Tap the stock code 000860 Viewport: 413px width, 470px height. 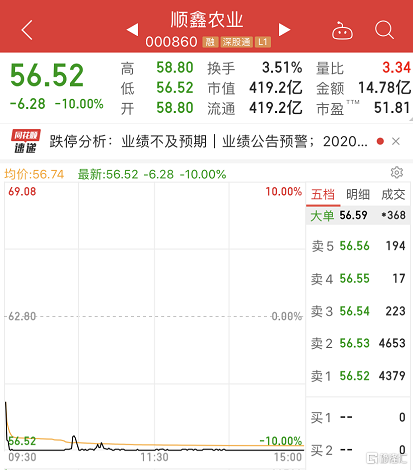[171, 42]
